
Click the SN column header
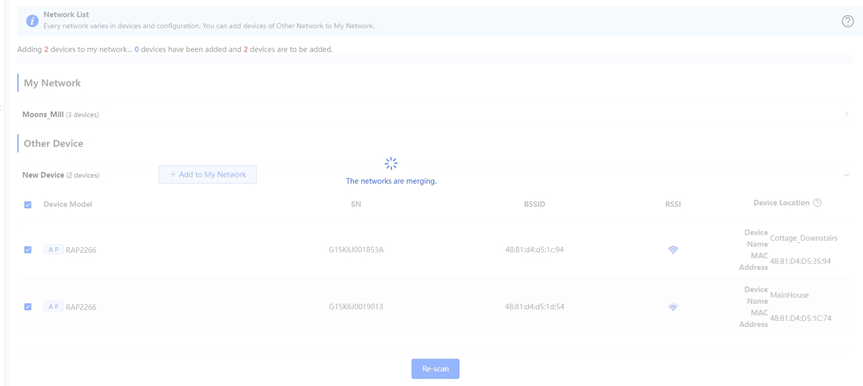[356, 204]
